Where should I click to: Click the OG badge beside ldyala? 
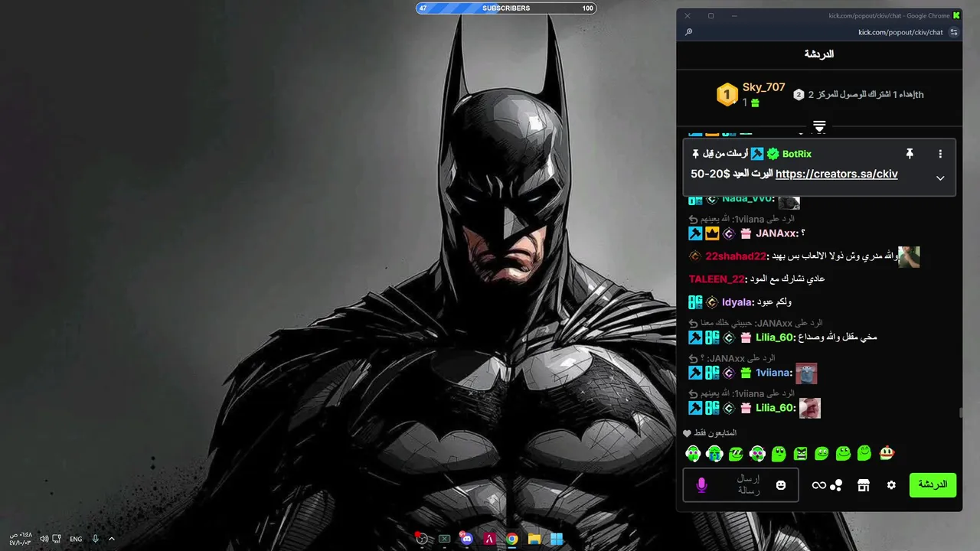tap(695, 302)
